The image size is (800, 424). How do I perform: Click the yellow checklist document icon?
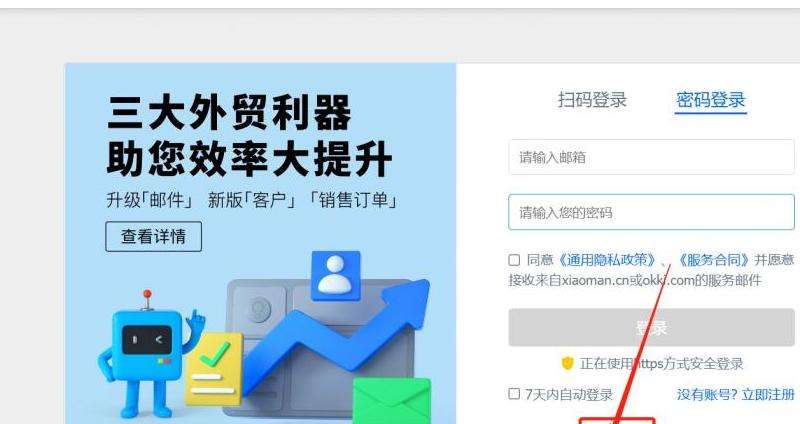click(214, 368)
